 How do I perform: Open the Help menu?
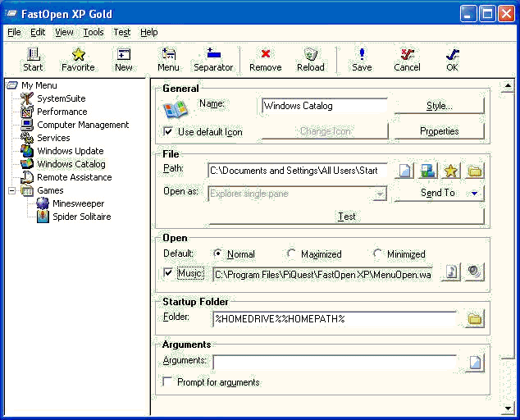[x=149, y=32]
